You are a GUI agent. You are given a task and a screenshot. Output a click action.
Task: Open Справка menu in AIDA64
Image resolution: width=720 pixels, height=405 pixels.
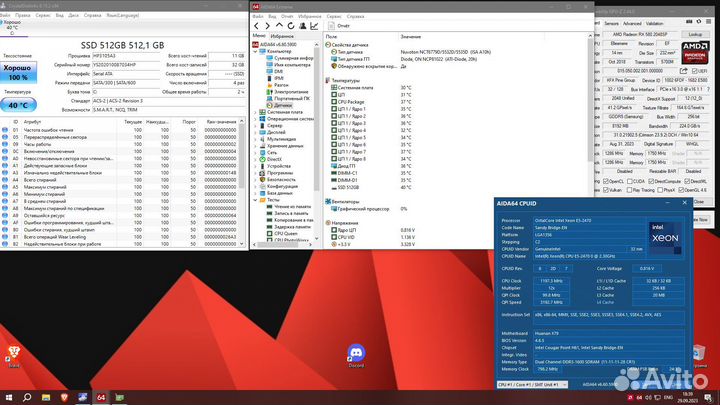(355, 16)
